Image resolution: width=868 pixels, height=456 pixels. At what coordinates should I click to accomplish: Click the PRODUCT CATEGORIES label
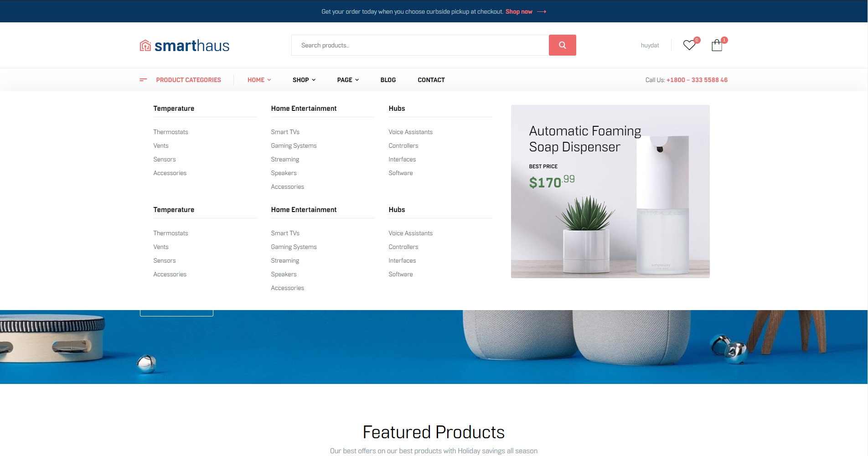[188, 80]
